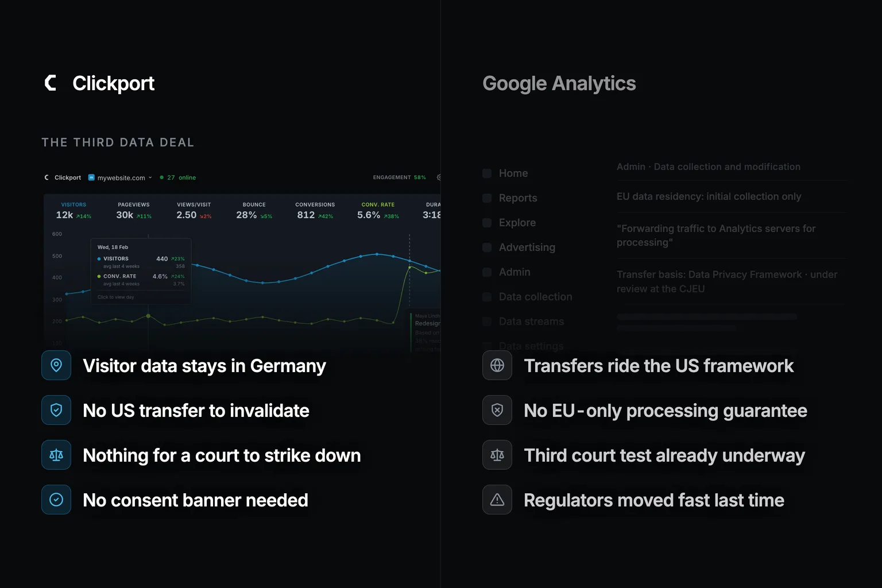This screenshot has height=588, width=882.
Task: Click 'Third court test already underway' text
Action: point(664,455)
